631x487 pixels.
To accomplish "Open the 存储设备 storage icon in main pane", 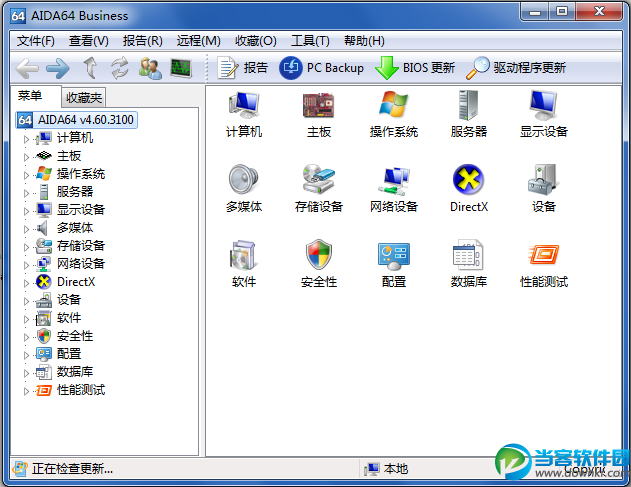I will point(319,180).
